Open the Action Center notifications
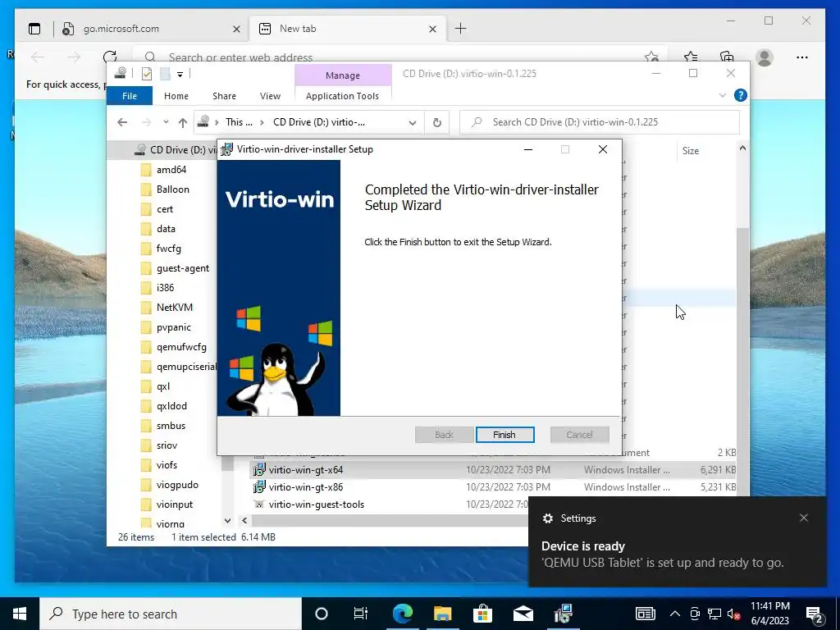 tap(815, 614)
